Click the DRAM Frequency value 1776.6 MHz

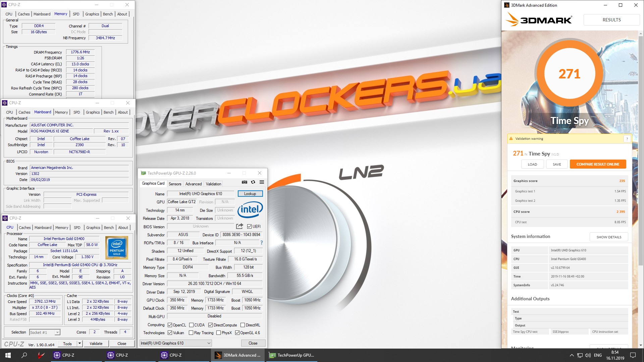pyautogui.click(x=80, y=52)
